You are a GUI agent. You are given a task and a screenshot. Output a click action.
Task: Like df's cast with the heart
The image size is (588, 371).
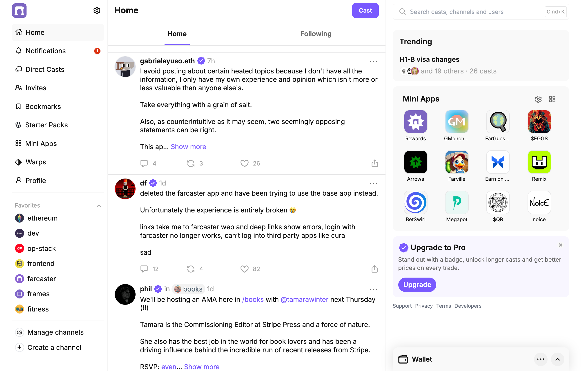pos(244,269)
